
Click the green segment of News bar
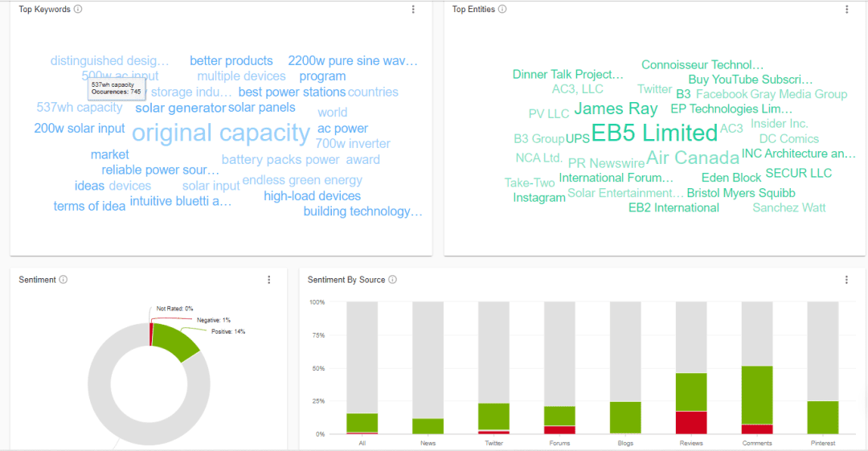(428, 426)
